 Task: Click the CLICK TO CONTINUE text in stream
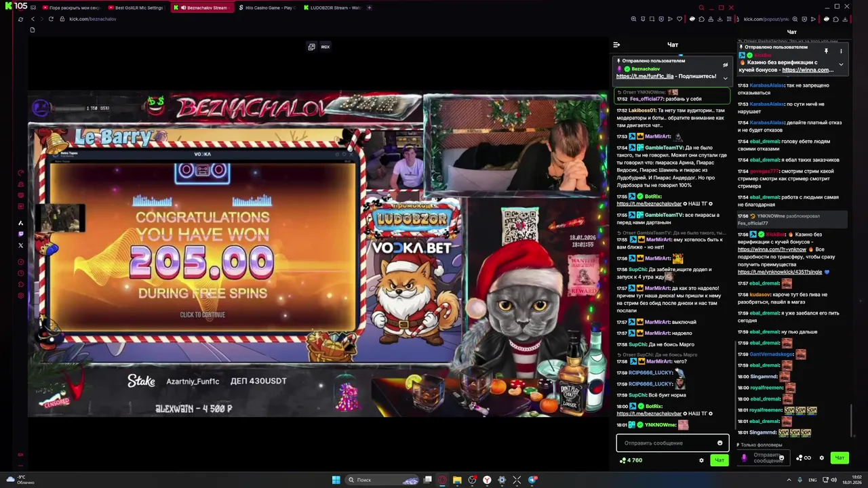point(202,314)
